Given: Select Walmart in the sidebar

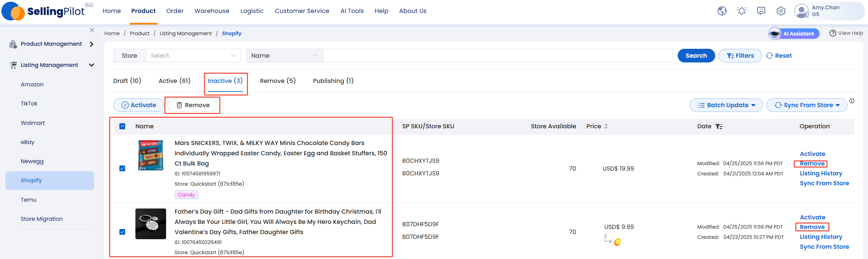Looking at the screenshot, I should [x=33, y=123].
